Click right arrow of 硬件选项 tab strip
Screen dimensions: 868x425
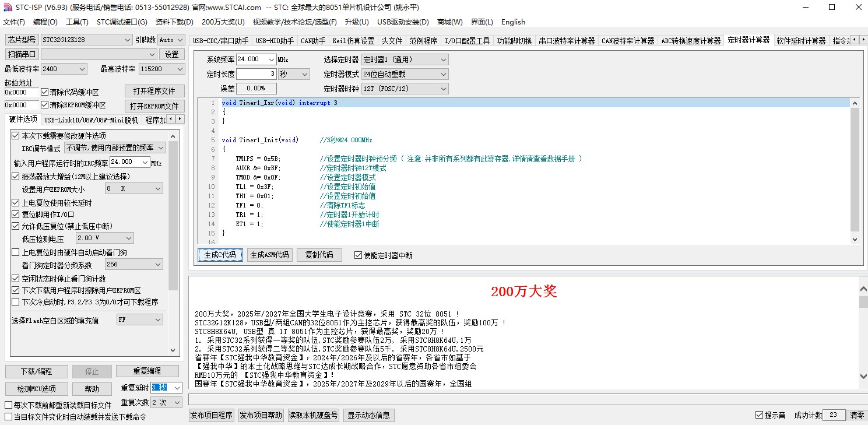[x=180, y=120]
